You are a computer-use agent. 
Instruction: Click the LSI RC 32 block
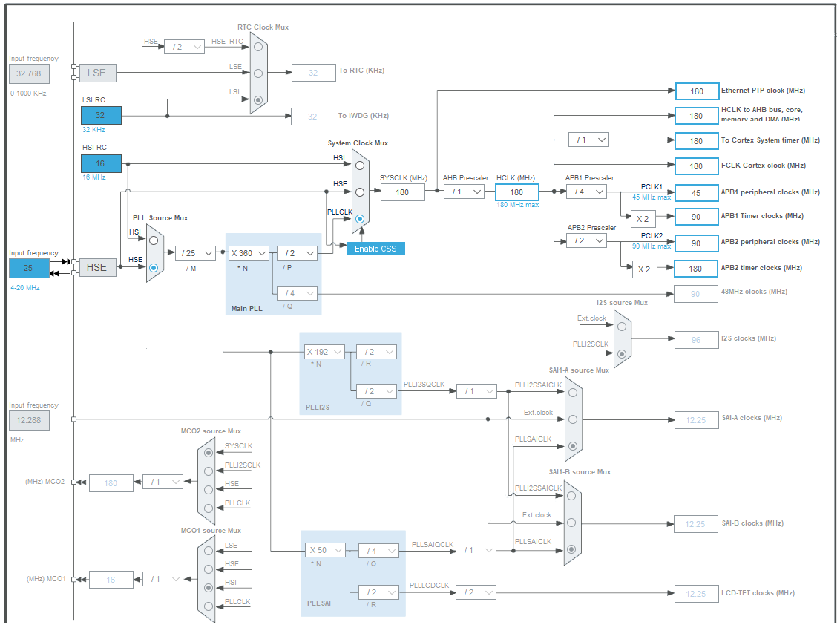pos(101,115)
